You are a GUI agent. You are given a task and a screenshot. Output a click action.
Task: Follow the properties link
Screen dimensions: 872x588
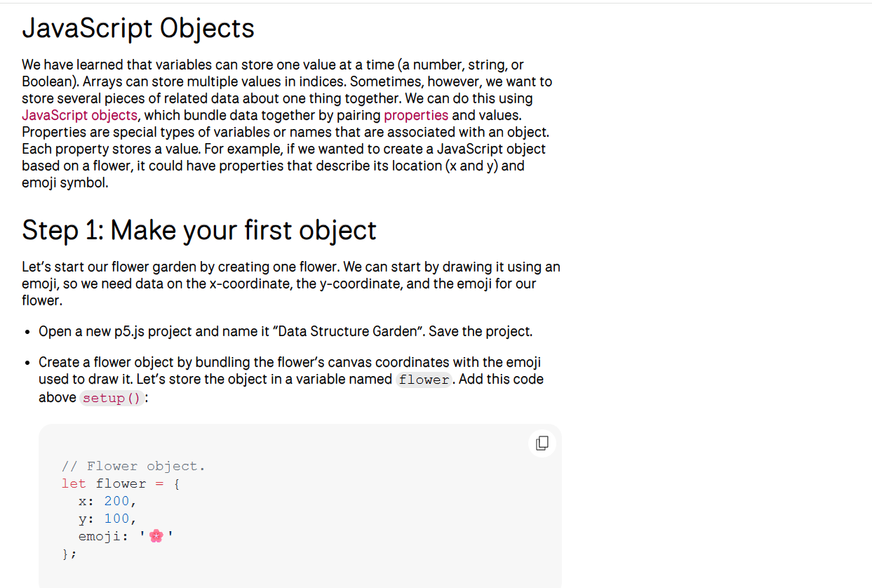click(416, 115)
